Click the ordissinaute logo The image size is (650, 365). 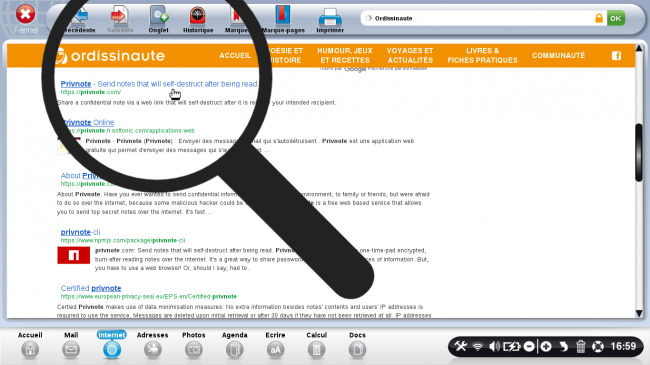111,56
